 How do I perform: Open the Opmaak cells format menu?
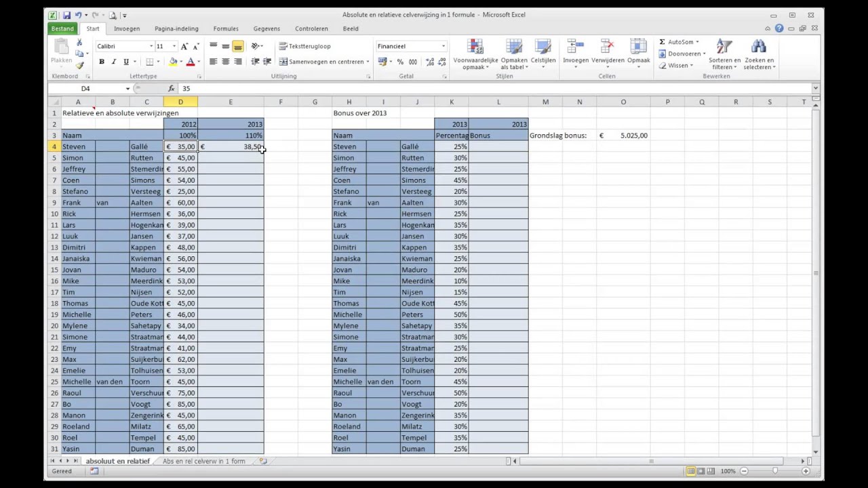(x=638, y=54)
